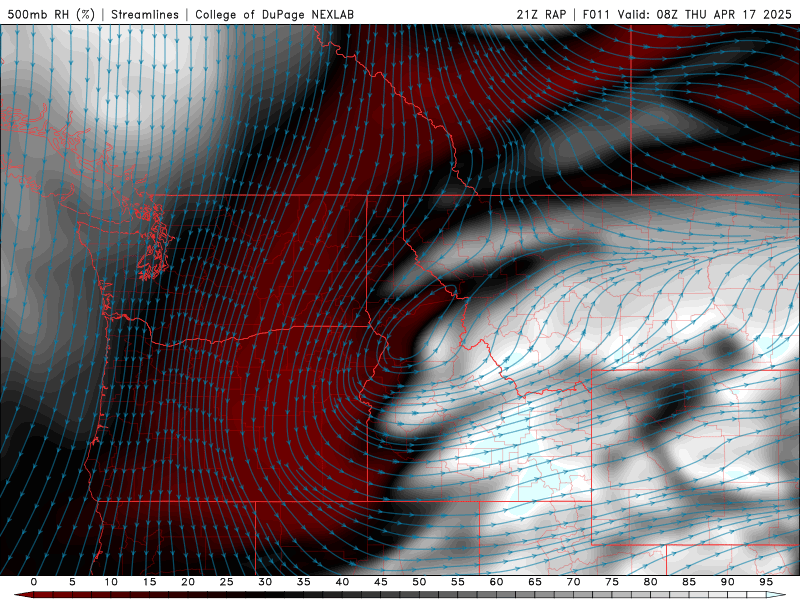The image size is (800, 600).
Task: Click the "40" value on color scale
Action: point(342,582)
